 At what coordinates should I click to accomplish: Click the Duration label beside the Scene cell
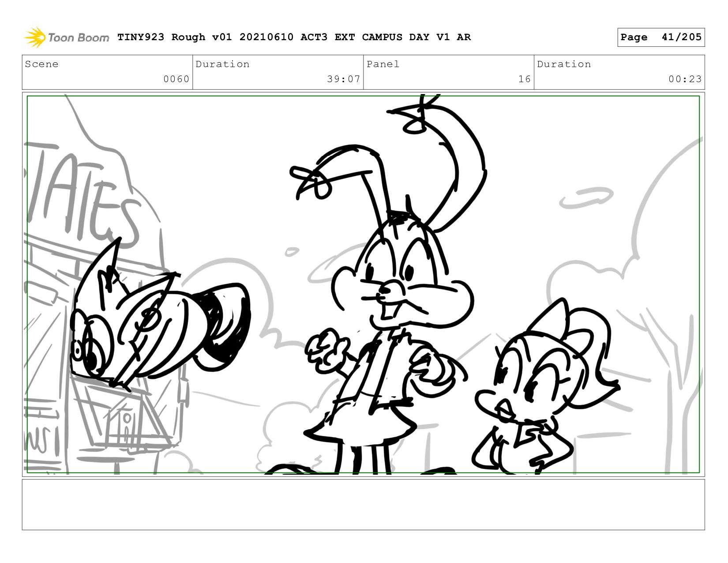click(x=222, y=64)
